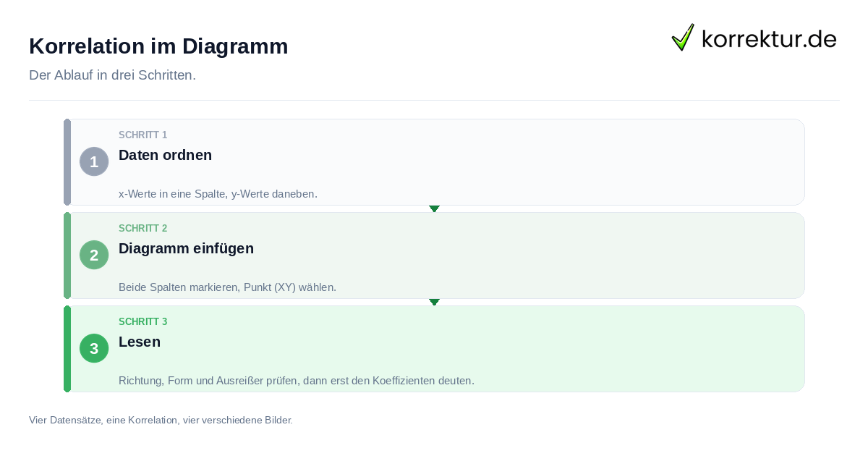Click the arrow between steps 2 and 3
Screen dimensions: 868x456
click(x=434, y=302)
